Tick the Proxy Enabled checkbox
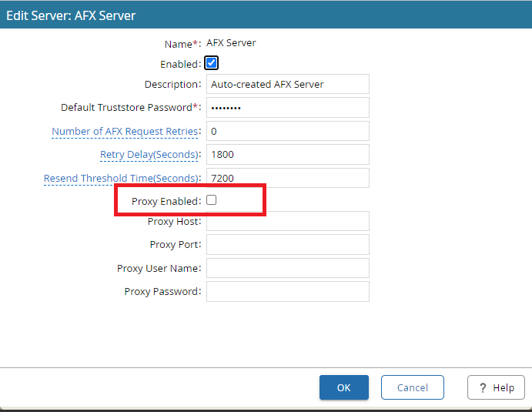The width and height of the screenshot is (532, 412). 212,200
